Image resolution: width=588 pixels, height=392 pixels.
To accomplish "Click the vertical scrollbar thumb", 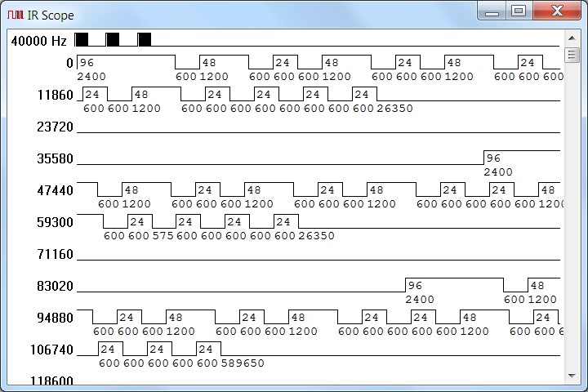I will pyautogui.click(x=572, y=55).
